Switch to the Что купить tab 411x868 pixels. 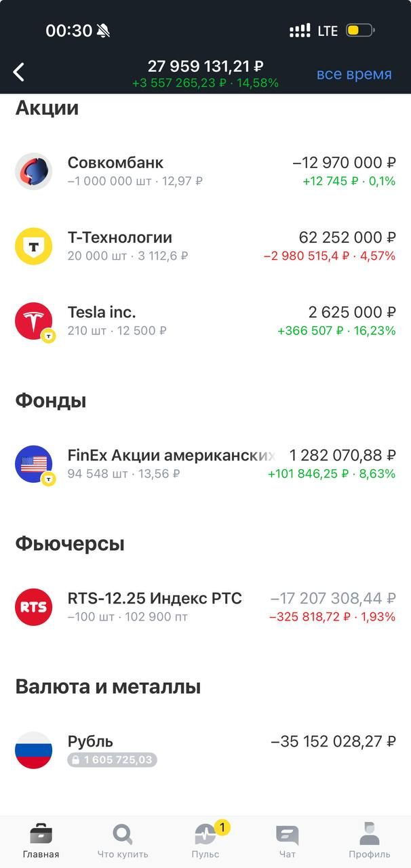click(x=123, y=840)
